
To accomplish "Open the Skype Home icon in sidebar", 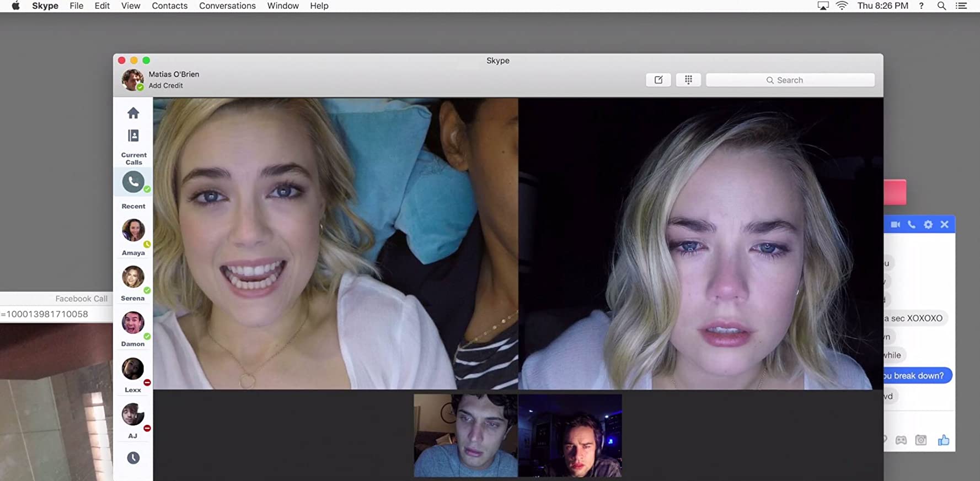I will tap(133, 113).
